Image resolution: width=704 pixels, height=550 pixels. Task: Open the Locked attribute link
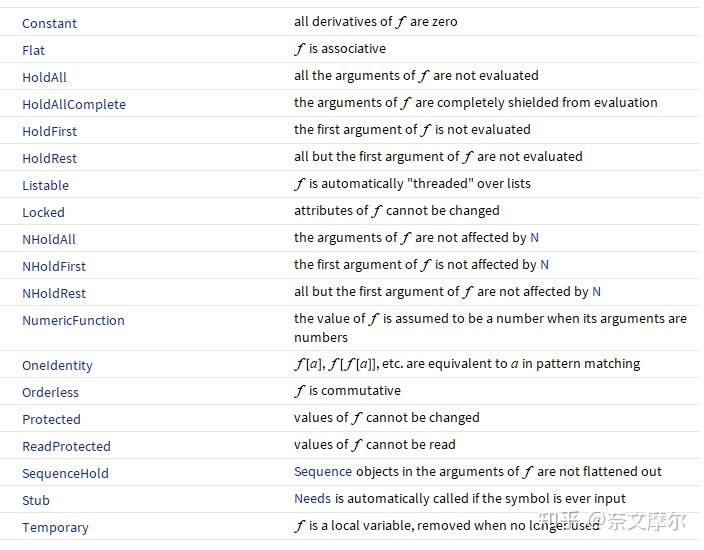pyautogui.click(x=43, y=212)
